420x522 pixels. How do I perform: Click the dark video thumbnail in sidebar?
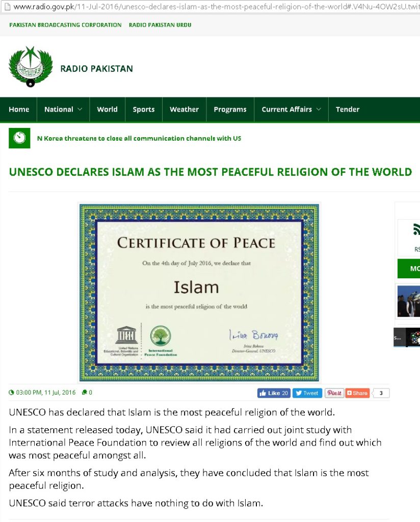(x=407, y=337)
